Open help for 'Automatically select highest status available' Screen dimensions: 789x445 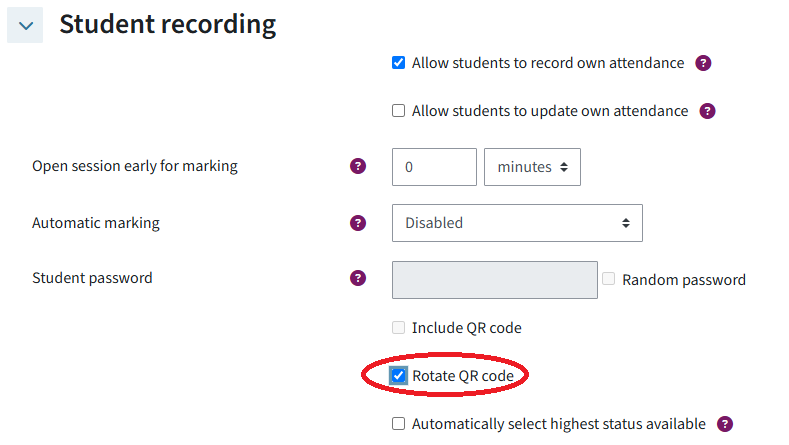click(725, 424)
